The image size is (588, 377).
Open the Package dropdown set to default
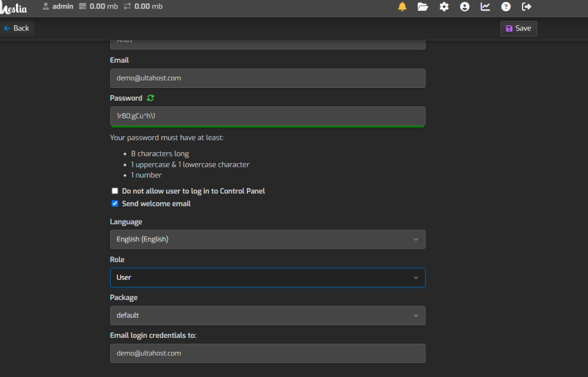[268, 316]
